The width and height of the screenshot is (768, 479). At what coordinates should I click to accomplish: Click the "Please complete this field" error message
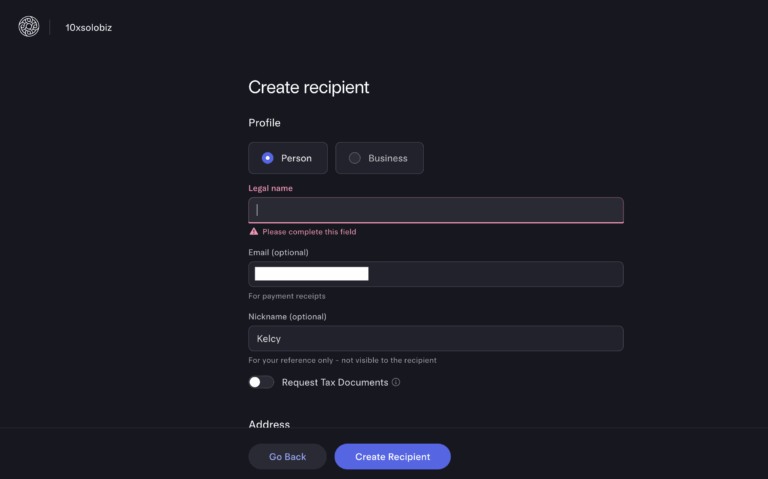(x=309, y=231)
